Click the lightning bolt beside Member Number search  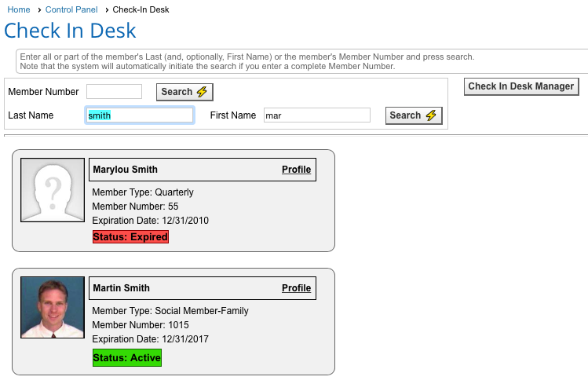click(202, 92)
